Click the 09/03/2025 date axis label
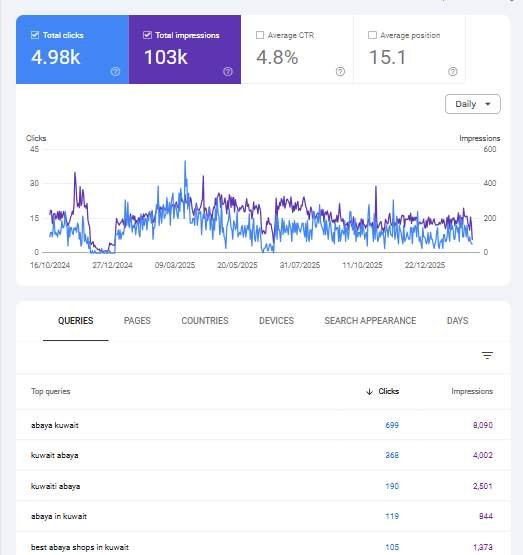523x555 pixels. click(x=175, y=265)
